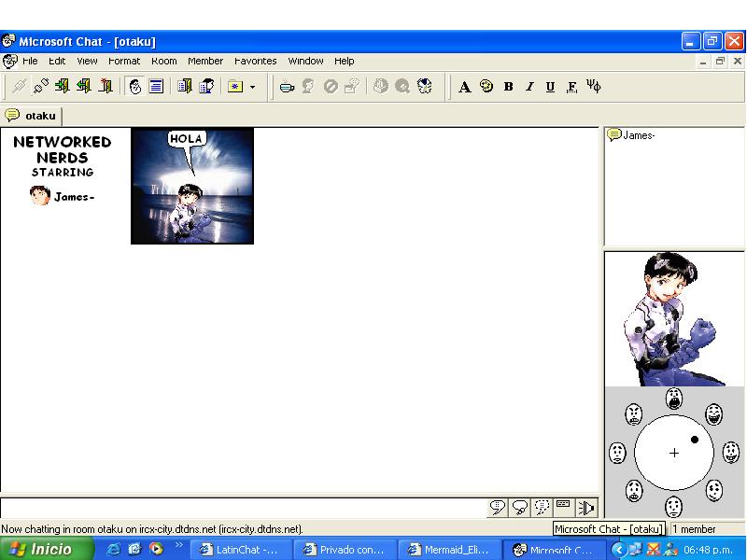Toggle italic formatting
This screenshot has height=560, width=747.
tap(529, 87)
